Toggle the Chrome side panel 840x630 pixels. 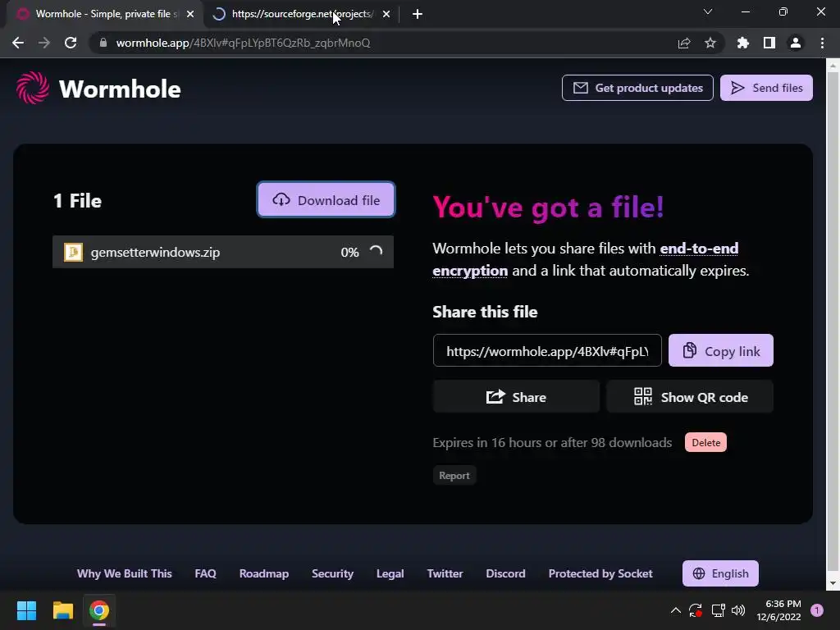click(769, 43)
